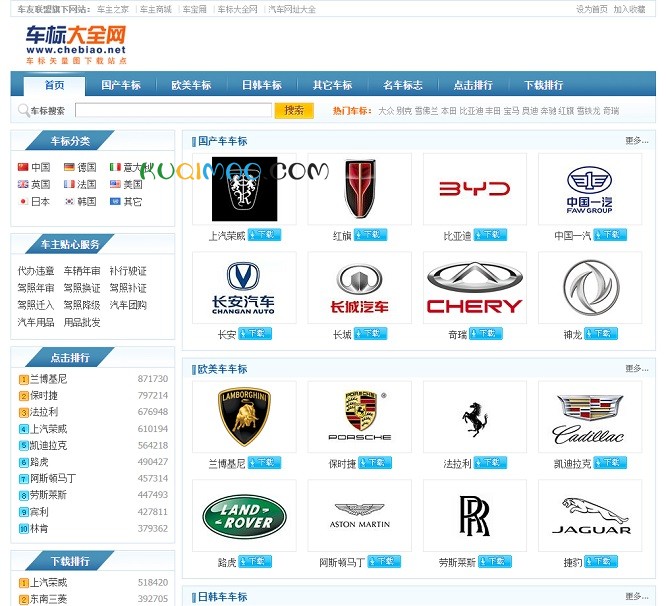The image size is (666, 606).
Task: Click 加入收藏 in the top bar
Action: 629,9
